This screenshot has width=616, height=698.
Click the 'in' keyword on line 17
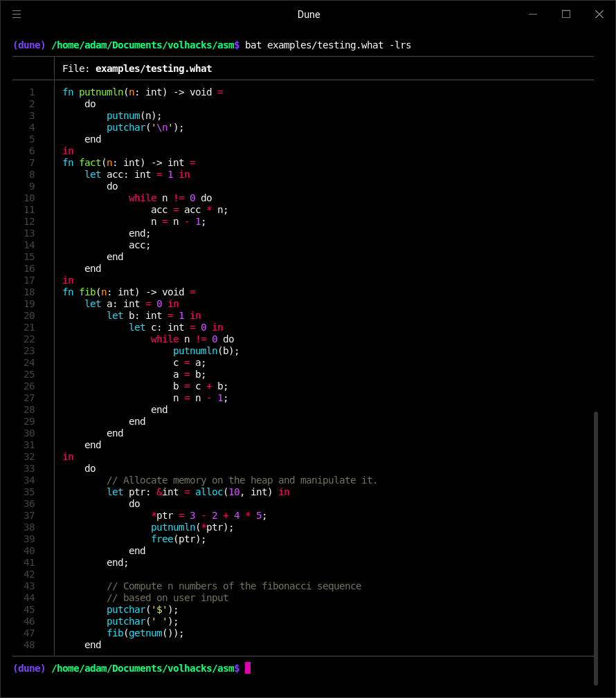[x=68, y=280]
